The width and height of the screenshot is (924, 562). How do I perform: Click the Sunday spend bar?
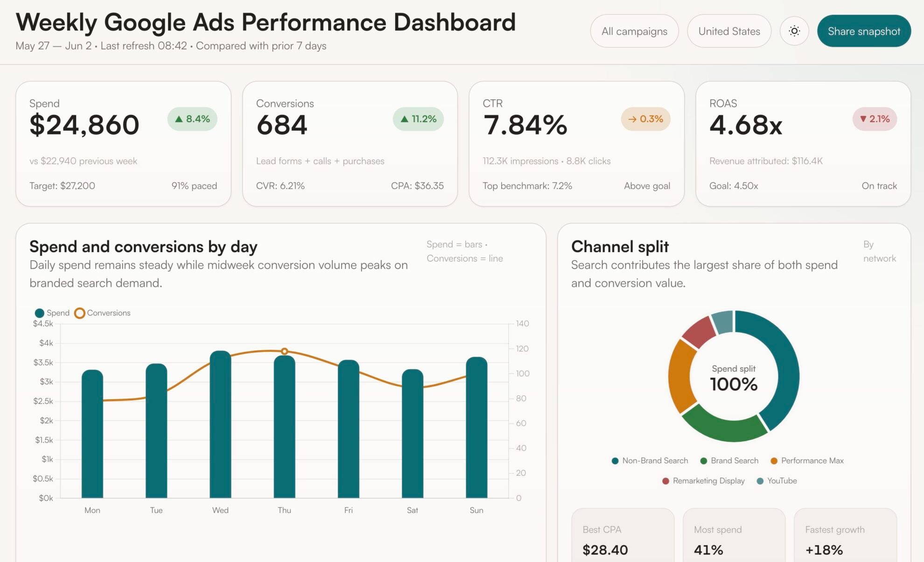[x=476, y=428]
